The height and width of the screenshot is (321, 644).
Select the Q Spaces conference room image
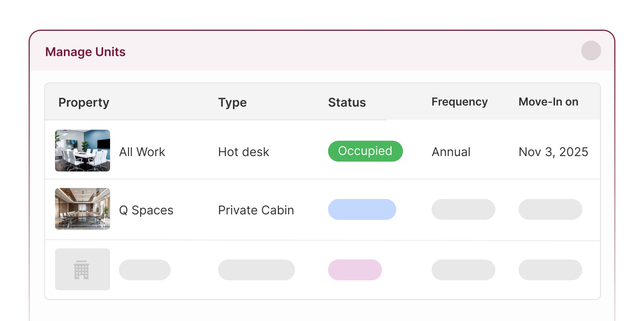[x=82, y=209]
